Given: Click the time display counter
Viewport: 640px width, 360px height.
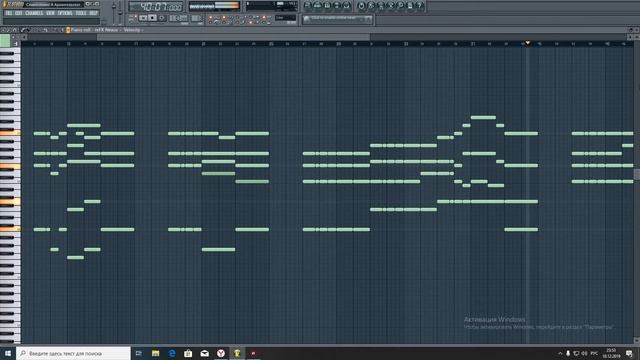Looking at the screenshot, I should pos(156,7).
